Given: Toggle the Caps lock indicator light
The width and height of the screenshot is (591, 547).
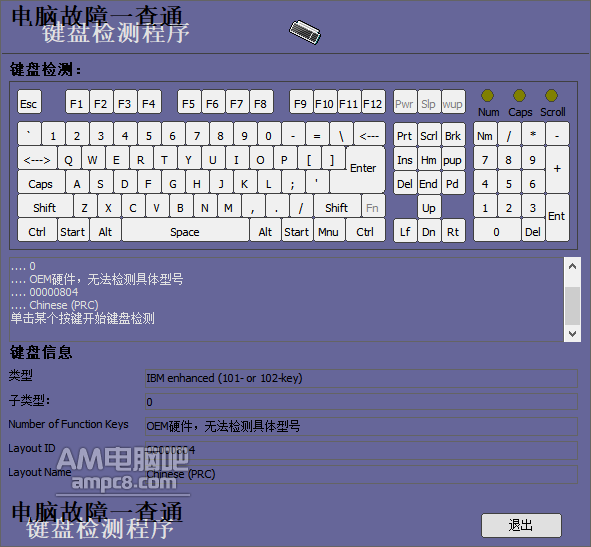Looking at the screenshot, I should [x=519, y=96].
